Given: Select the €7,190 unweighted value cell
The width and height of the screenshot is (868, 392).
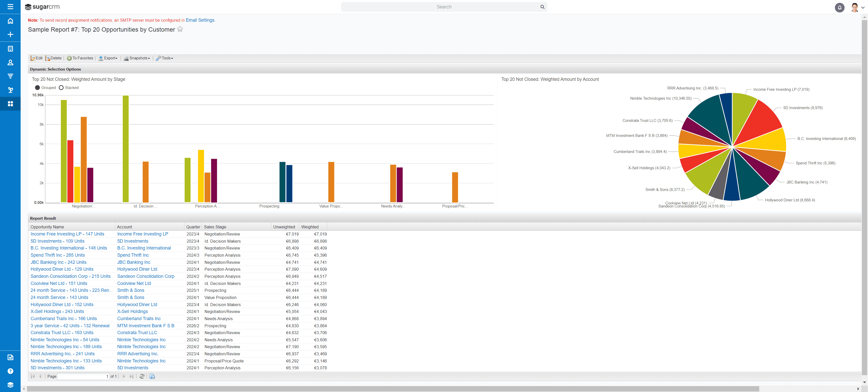Looking at the screenshot, I should [292, 346].
